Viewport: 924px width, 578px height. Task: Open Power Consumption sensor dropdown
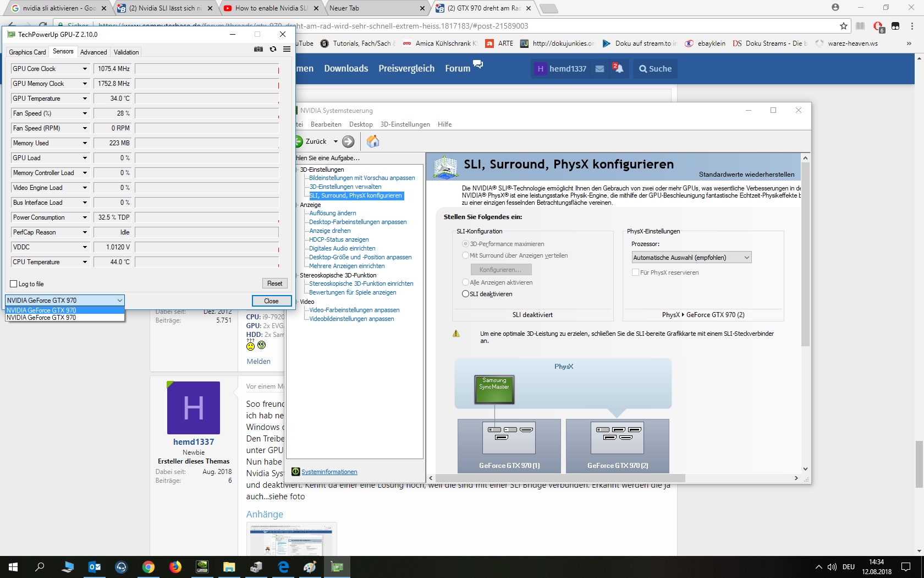85,217
